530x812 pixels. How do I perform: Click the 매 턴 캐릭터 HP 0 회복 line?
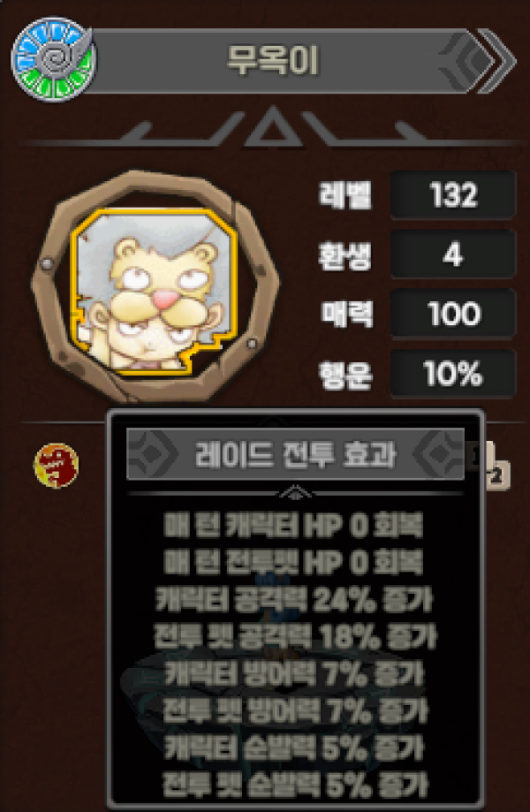click(x=293, y=525)
